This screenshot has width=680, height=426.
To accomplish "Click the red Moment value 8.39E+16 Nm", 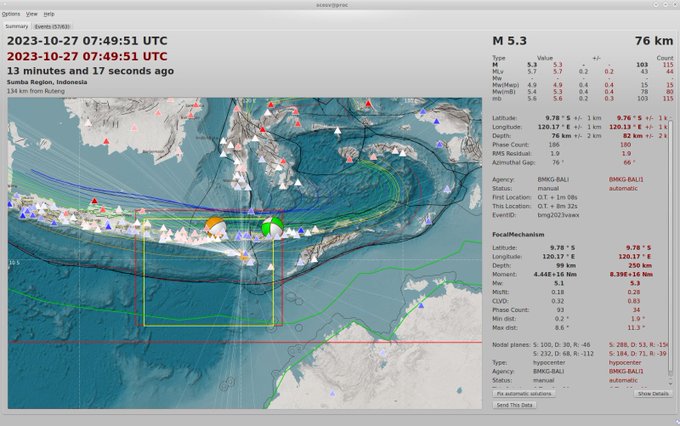I will (x=631, y=275).
